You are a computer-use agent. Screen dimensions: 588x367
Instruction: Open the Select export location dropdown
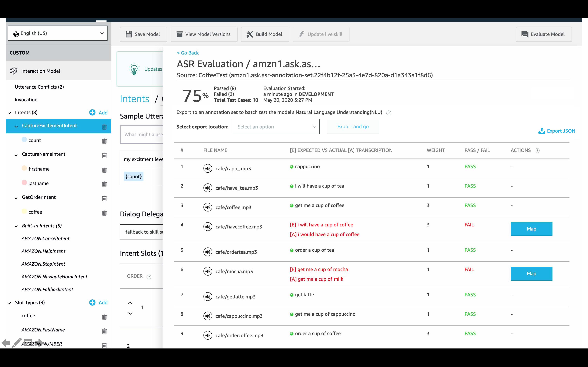[x=275, y=127]
